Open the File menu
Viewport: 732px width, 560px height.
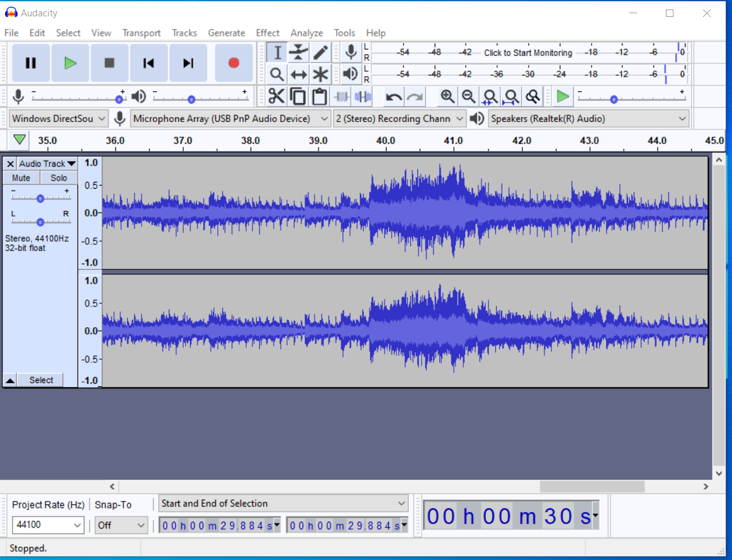pos(11,33)
